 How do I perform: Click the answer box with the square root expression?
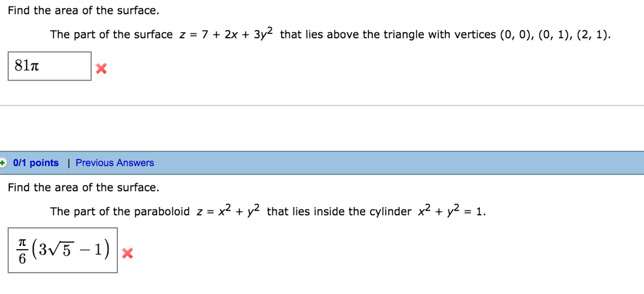[63, 250]
